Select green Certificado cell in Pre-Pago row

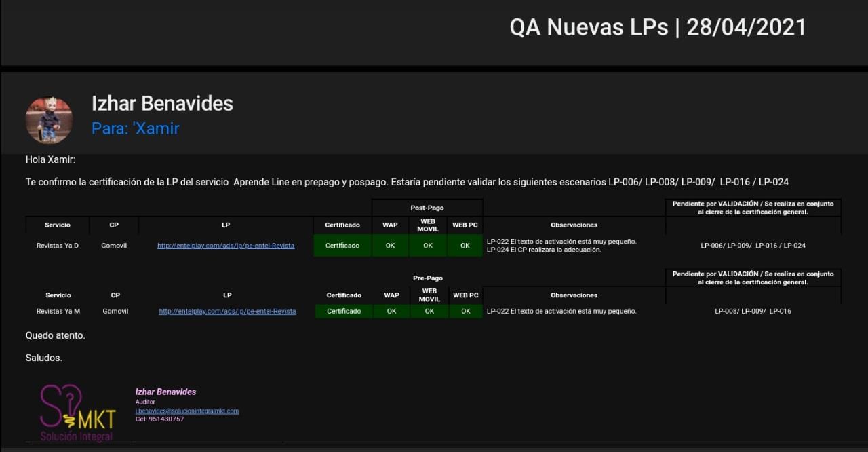tap(344, 312)
